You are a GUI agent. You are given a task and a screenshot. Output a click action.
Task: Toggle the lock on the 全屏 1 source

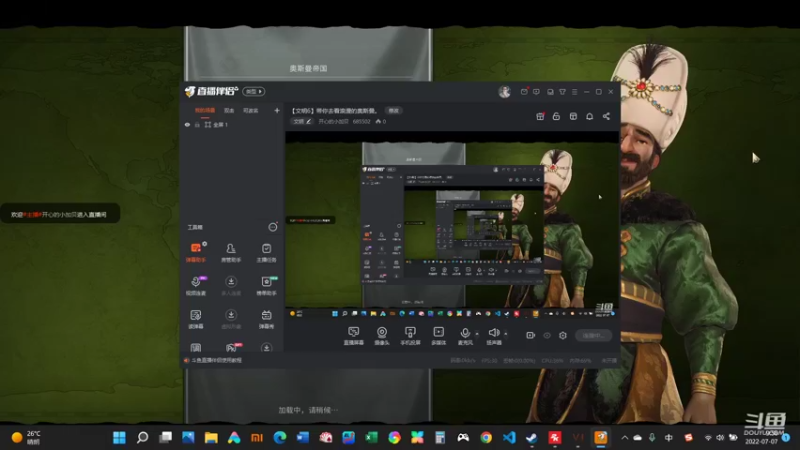tap(197, 124)
